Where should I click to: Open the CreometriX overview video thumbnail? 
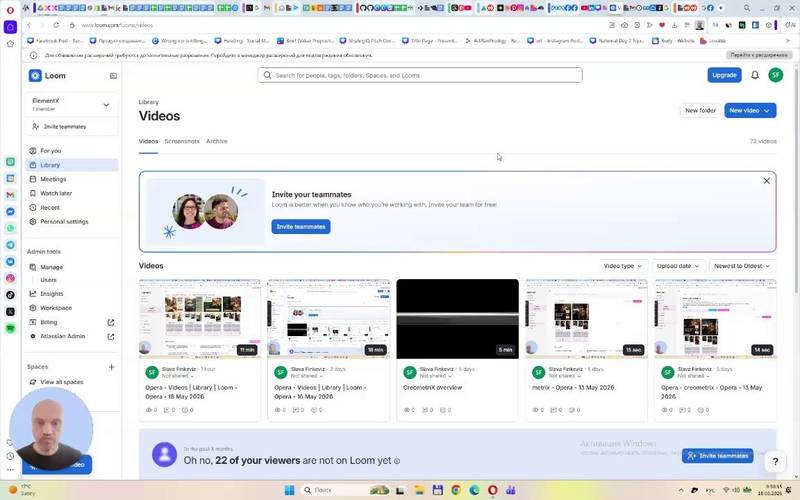[x=457, y=319]
